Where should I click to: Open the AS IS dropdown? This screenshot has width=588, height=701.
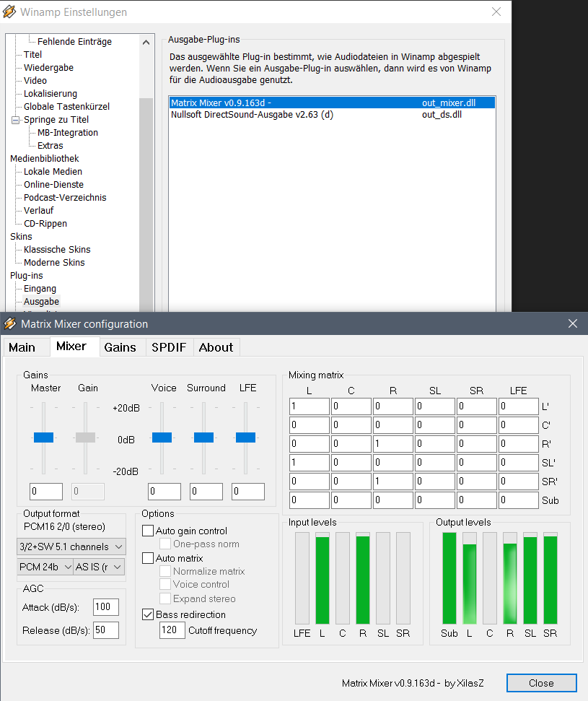tap(99, 567)
